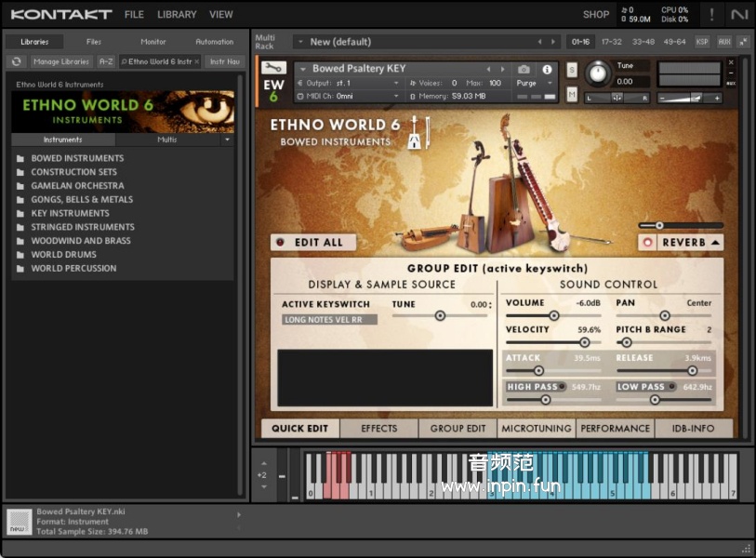The height and width of the screenshot is (558, 756).
Task: Click the AUX sends button in rack header
Action: (724, 42)
